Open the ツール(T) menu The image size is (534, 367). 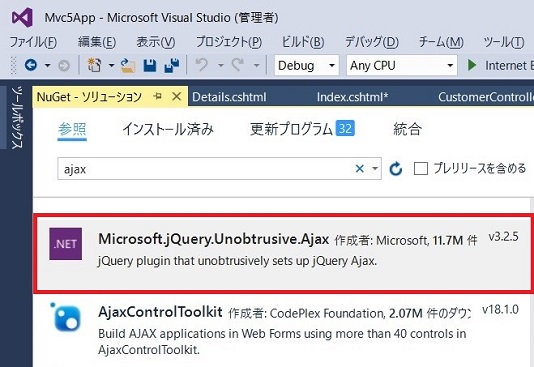click(504, 42)
